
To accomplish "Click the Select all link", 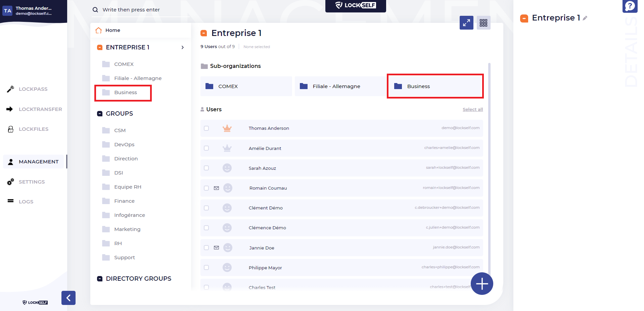I will coord(473,110).
